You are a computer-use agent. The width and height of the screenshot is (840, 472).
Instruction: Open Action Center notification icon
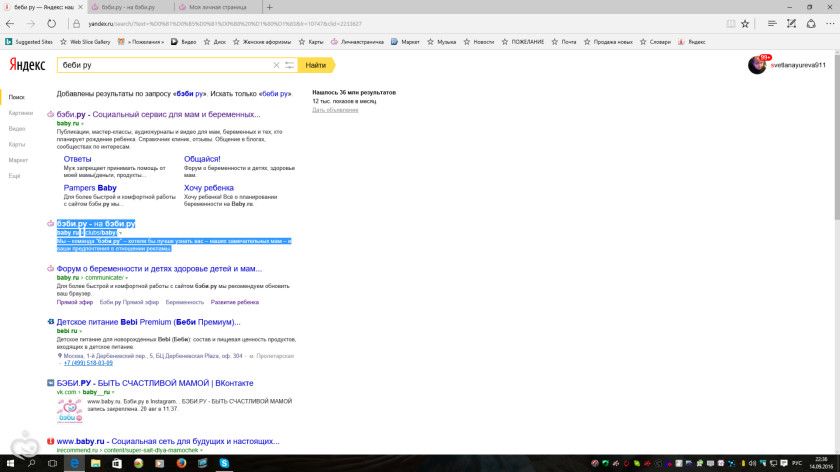784,463
